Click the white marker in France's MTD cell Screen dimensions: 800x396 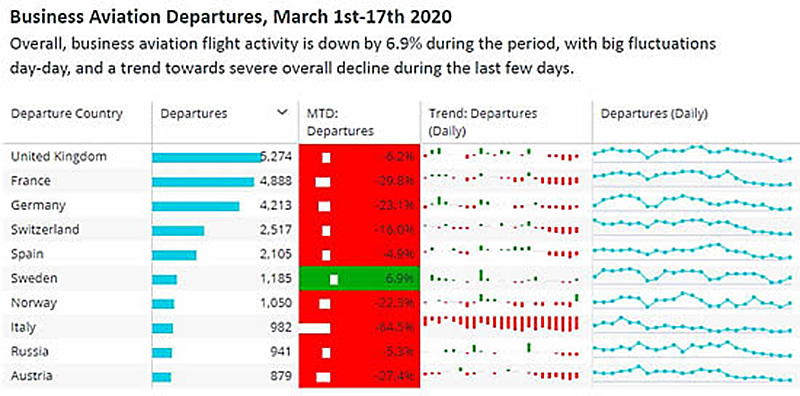point(323,182)
